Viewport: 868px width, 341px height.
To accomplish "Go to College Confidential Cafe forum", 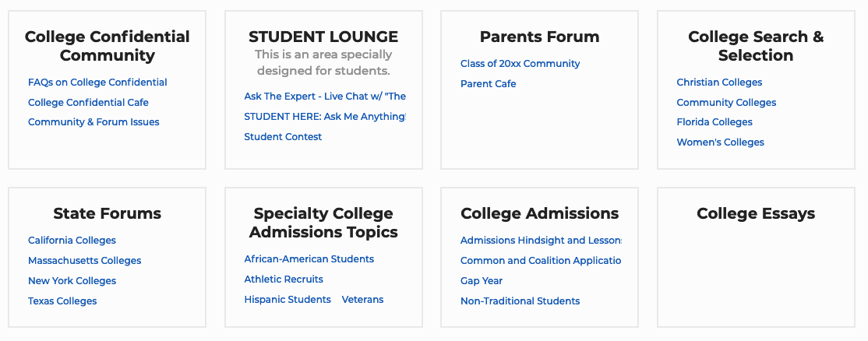I will (88, 103).
